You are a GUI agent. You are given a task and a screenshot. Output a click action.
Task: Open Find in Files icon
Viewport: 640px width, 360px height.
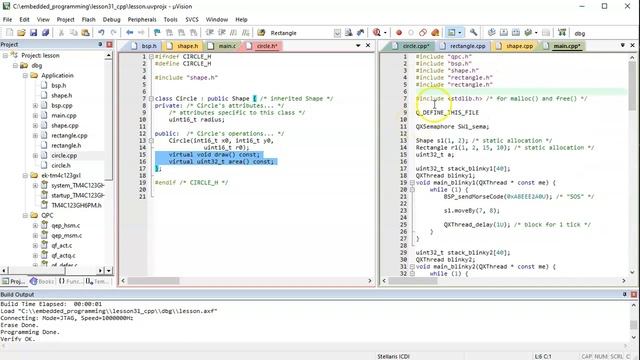coord(261,33)
